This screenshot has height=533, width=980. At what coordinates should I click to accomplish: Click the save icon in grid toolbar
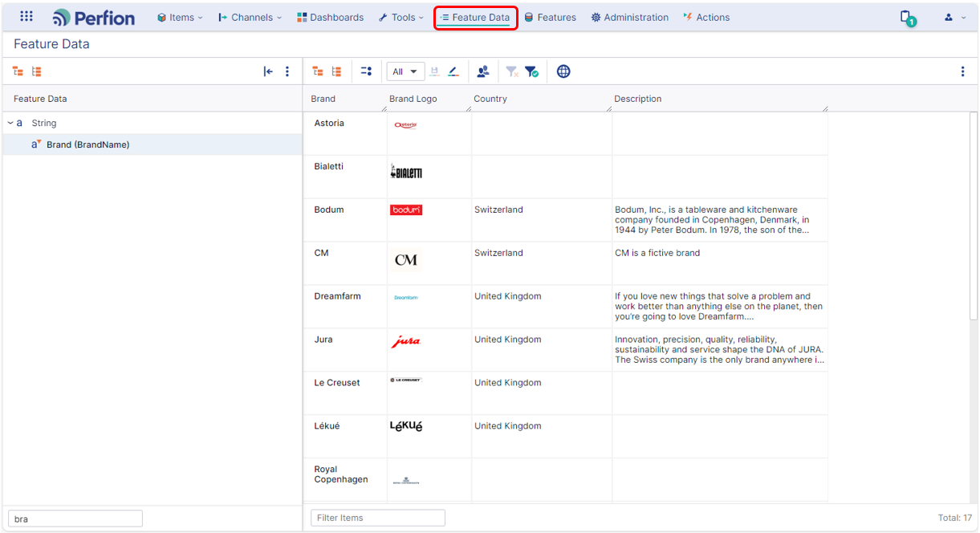click(x=434, y=71)
